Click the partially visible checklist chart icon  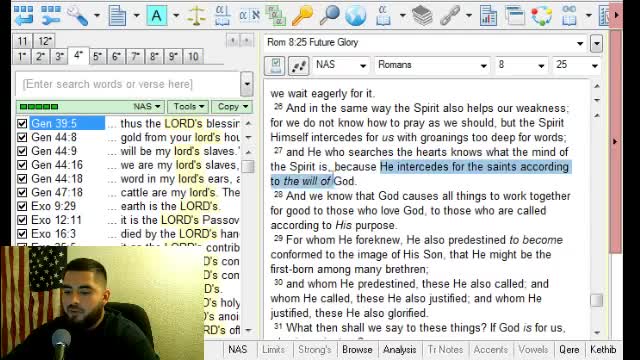604,16
